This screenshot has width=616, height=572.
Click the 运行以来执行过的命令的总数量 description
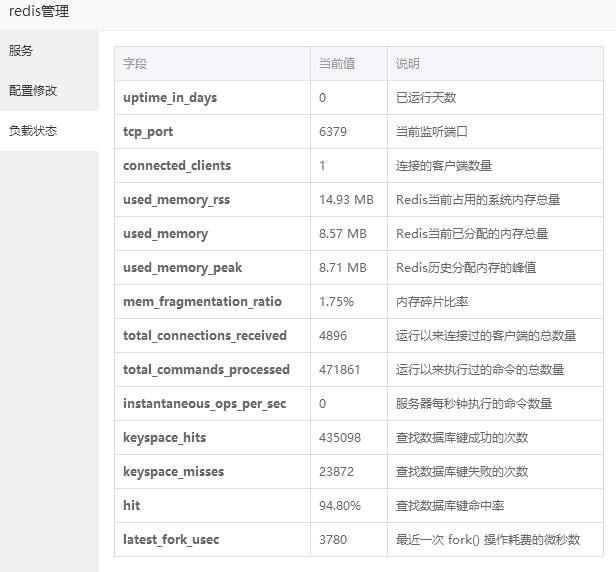click(x=480, y=370)
